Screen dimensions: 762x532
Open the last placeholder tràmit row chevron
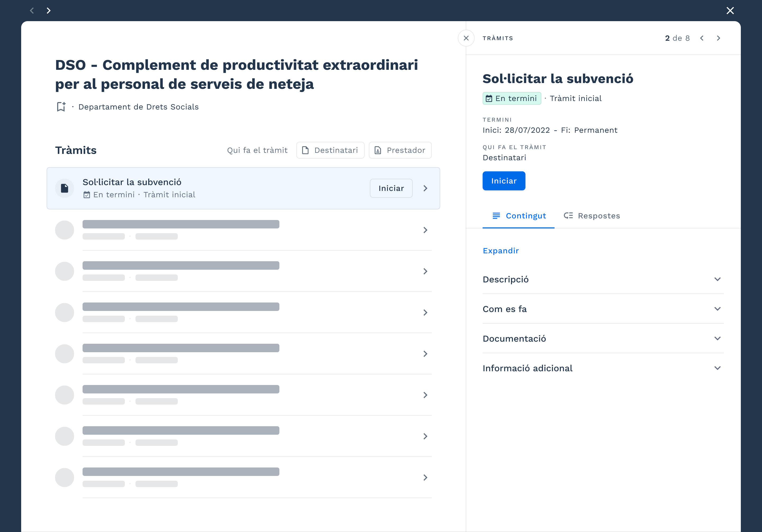(425, 477)
